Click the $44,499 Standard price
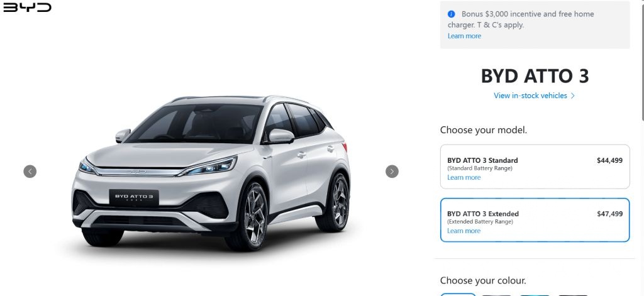Image resolution: width=644 pixels, height=296 pixels. [609, 160]
